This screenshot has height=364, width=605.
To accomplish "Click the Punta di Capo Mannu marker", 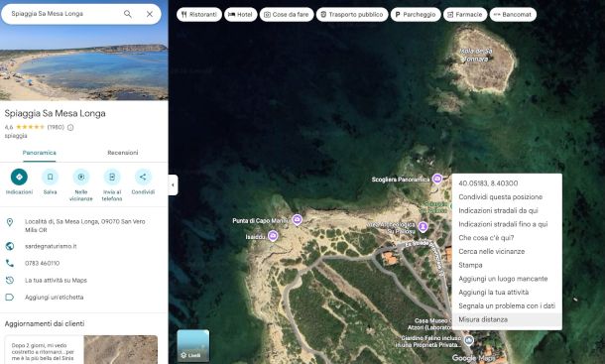I will (297, 220).
